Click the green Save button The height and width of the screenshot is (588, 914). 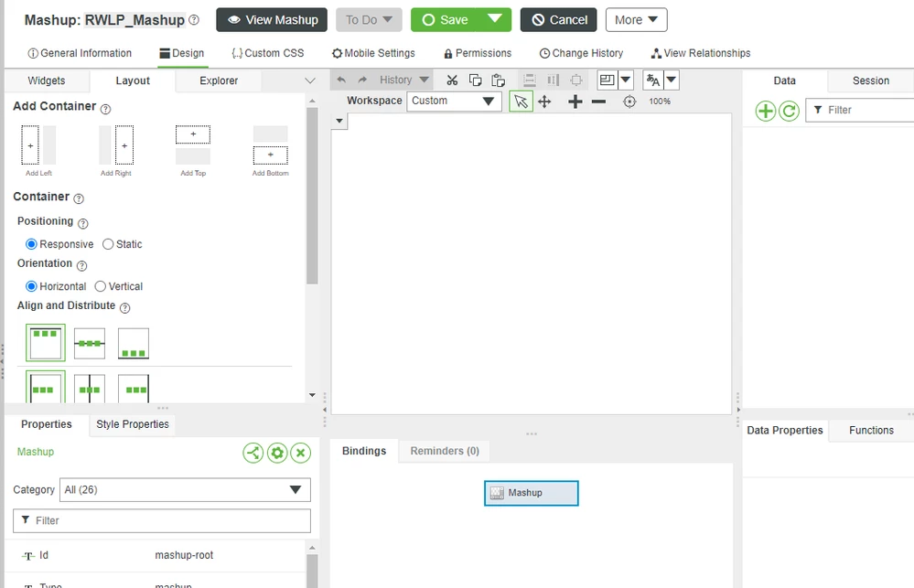pos(445,20)
